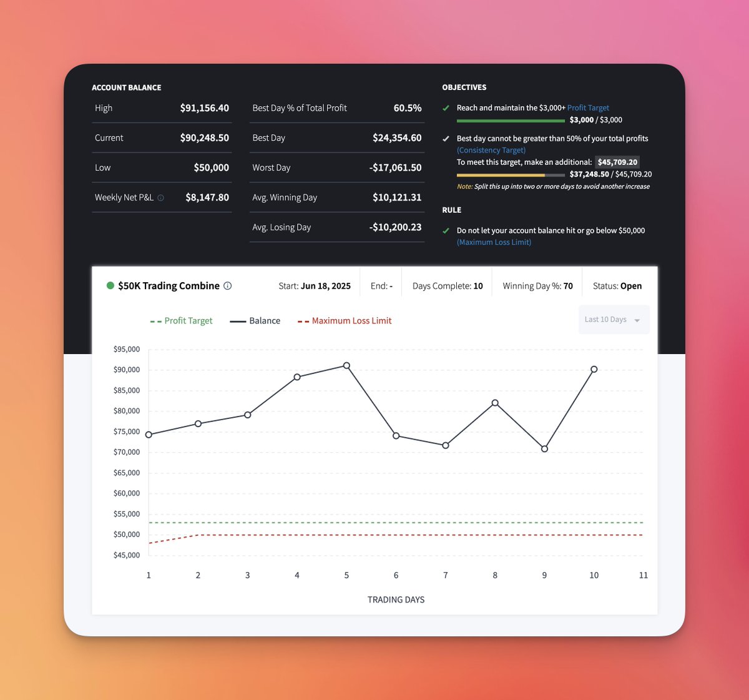Viewport: 749px width, 700px height.
Task: Click the x-axis label 11
Action: pos(644,575)
